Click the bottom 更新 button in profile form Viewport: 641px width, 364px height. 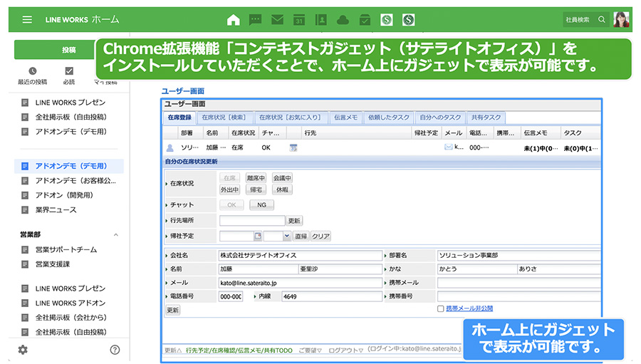point(173,310)
